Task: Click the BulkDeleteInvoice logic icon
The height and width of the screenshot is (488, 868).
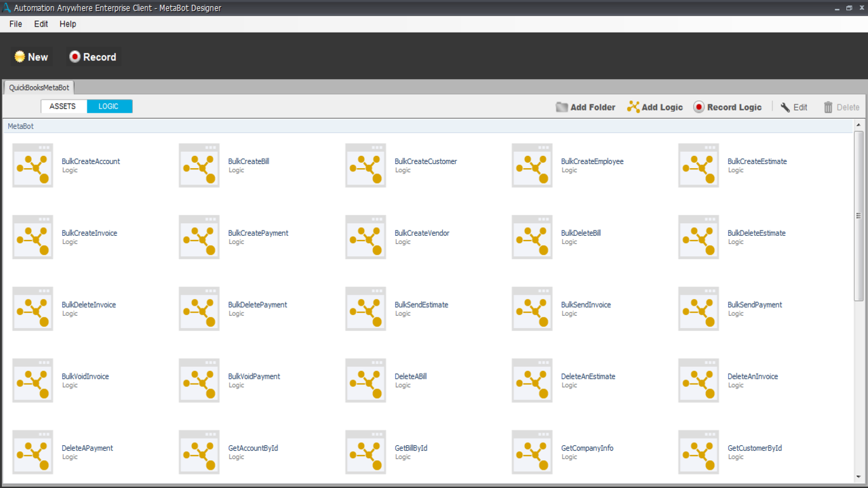Action: pos(33,309)
